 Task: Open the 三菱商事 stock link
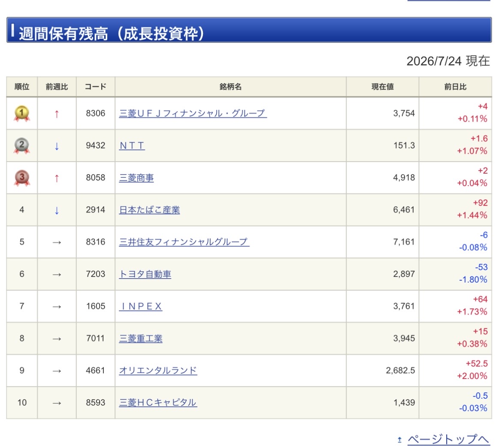click(x=136, y=177)
